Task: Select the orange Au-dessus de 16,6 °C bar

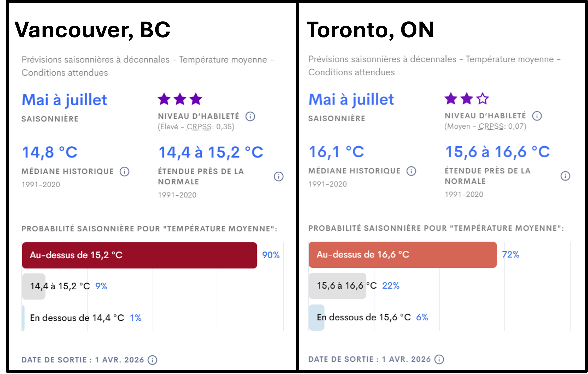Action: point(402,255)
